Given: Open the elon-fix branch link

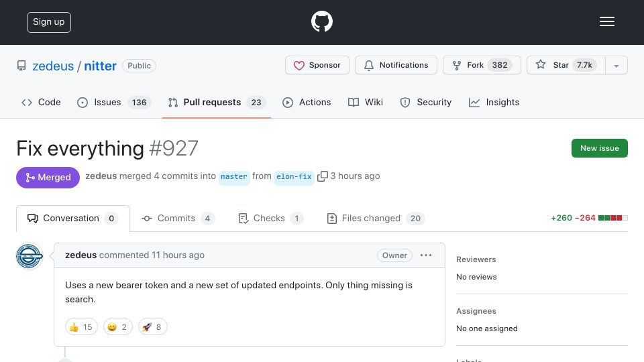Looking at the screenshot, I should point(294,176).
